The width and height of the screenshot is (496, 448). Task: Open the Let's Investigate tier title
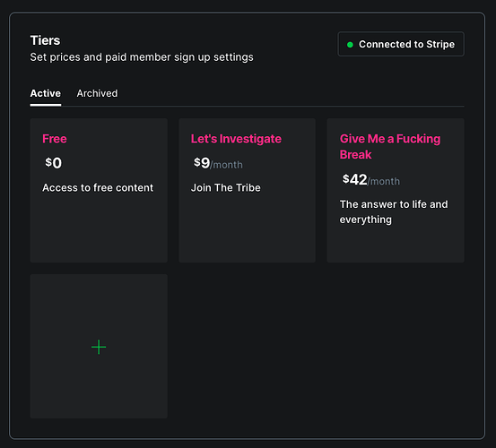pos(236,139)
